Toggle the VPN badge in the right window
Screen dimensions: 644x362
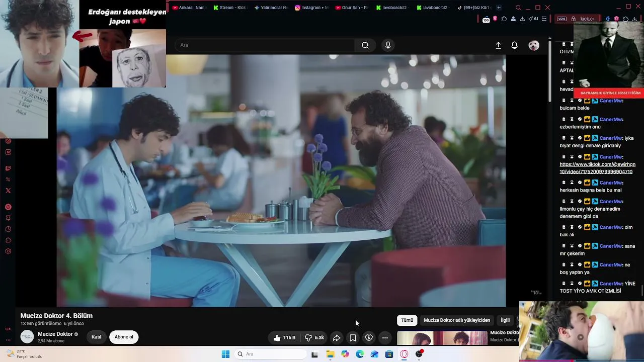[562, 19]
